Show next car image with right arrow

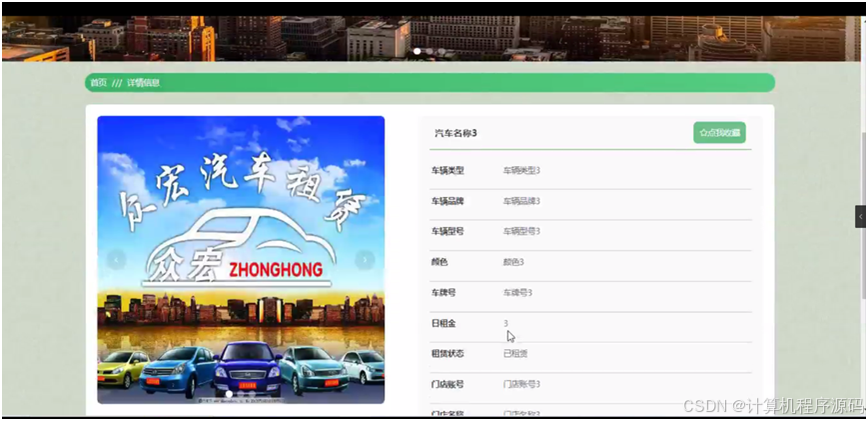(x=365, y=259)
